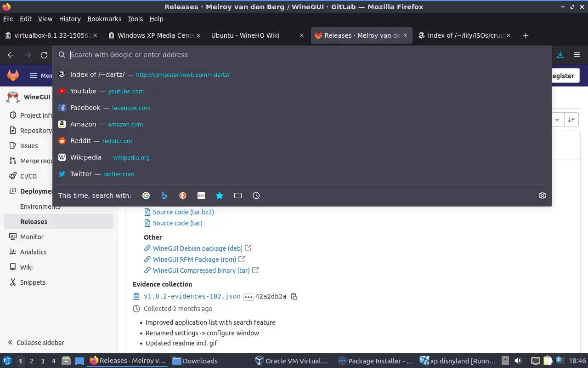Copy evidence SHA to clipboard

[x=294, y=297]
